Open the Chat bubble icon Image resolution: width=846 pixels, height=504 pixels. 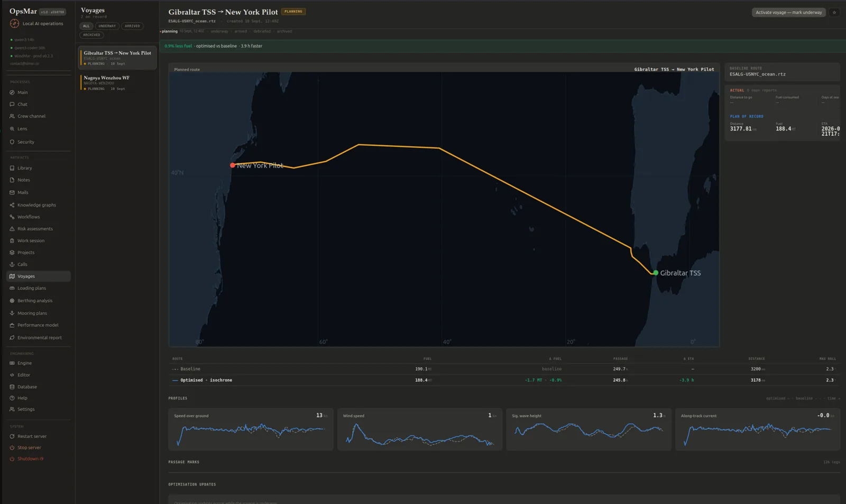12,105
